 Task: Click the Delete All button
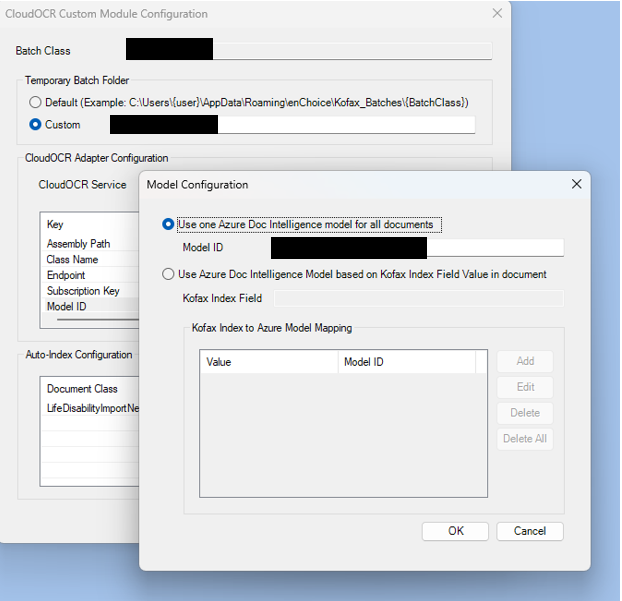(524, 439)
